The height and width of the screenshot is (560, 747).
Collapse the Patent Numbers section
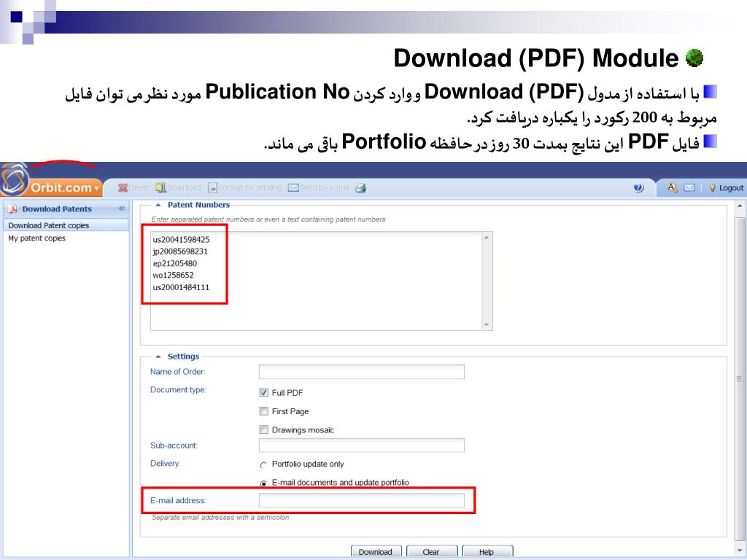click(x=158, y=205)
